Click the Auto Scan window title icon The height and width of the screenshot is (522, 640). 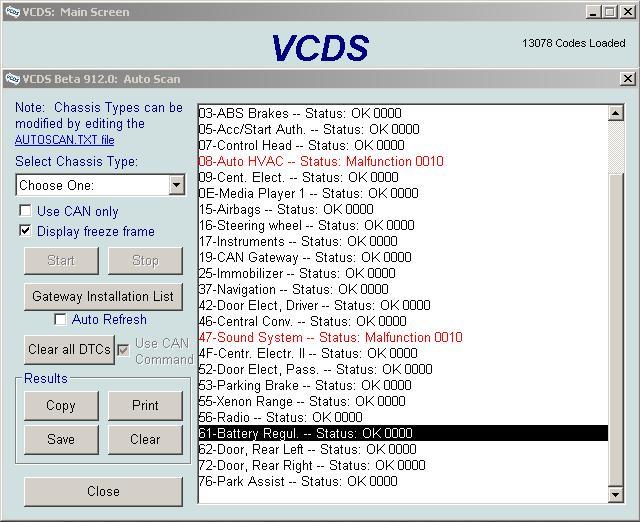(x=12, y=79)
